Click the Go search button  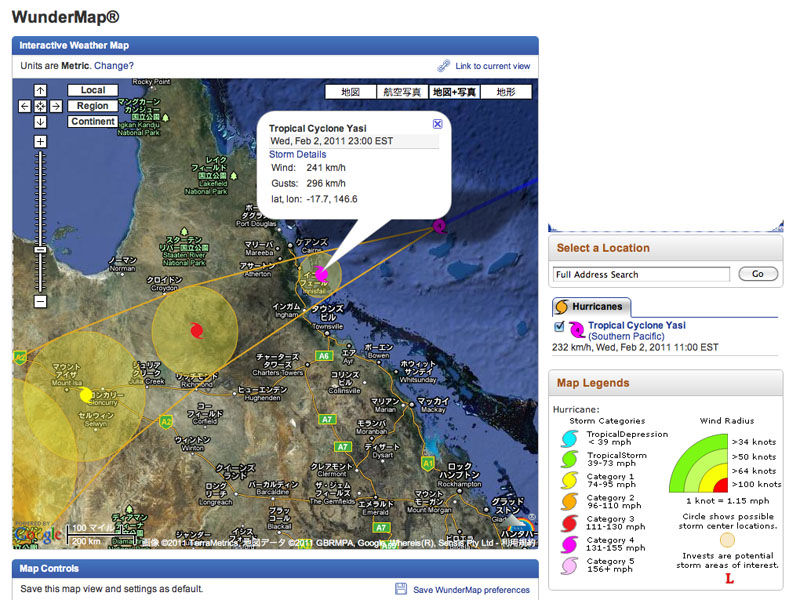pos(758,274)
